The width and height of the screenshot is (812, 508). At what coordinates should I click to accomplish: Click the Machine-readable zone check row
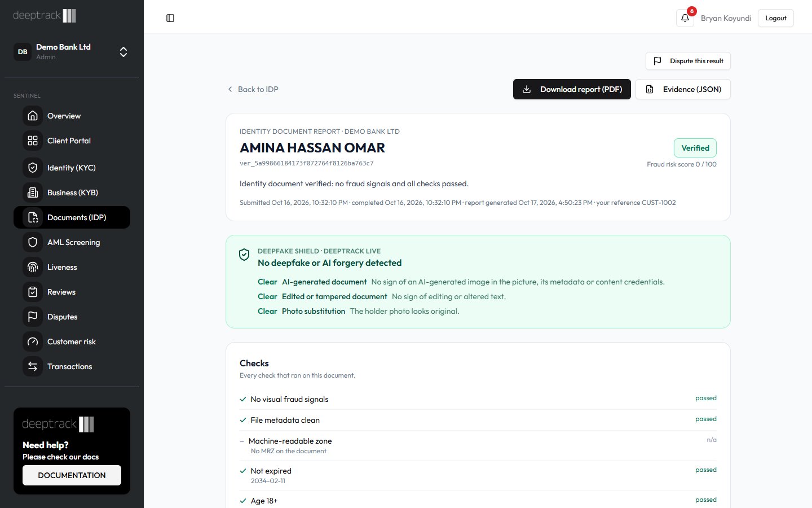point(478,445)
